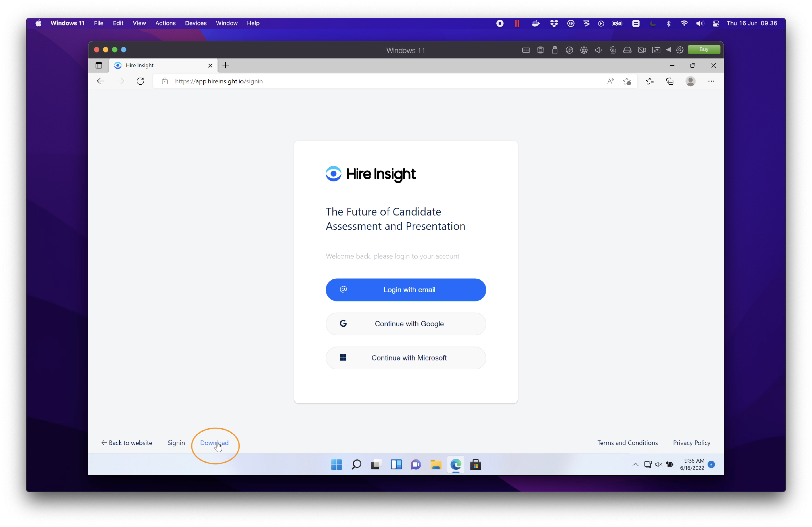Expand hidden icons in the Windows system tray

click(635, 465)
